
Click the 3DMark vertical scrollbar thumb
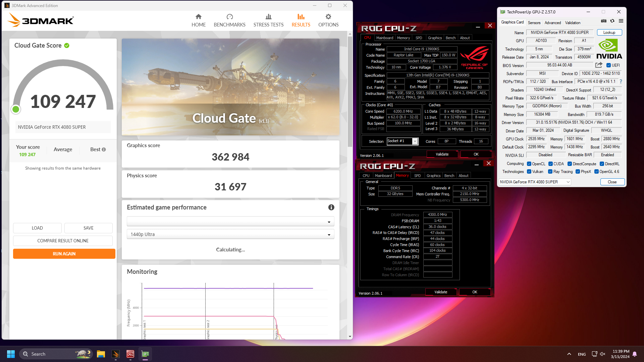point(350,91)
